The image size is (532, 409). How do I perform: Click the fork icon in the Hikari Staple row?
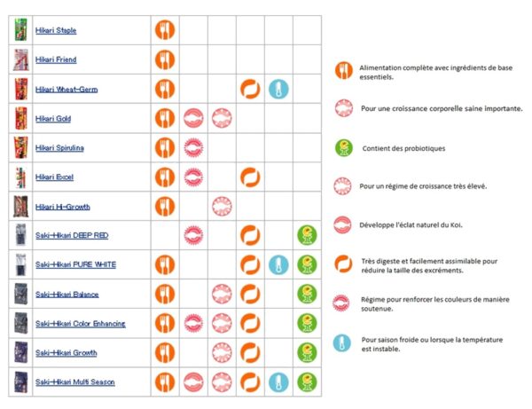coord(165,30)
